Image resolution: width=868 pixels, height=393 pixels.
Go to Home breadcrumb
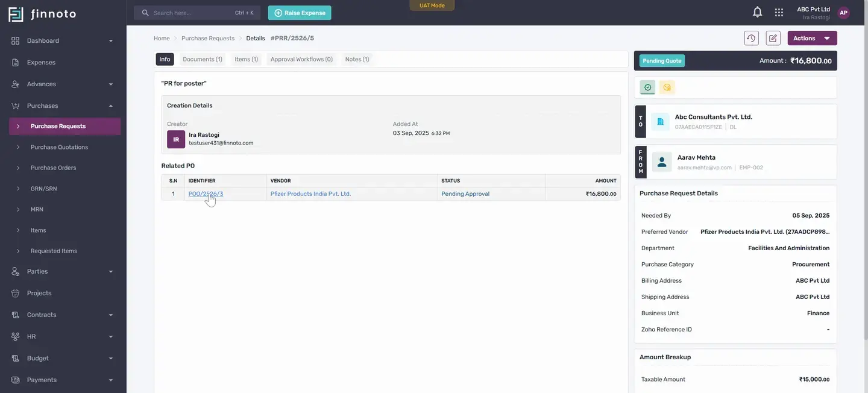[162, 38]
